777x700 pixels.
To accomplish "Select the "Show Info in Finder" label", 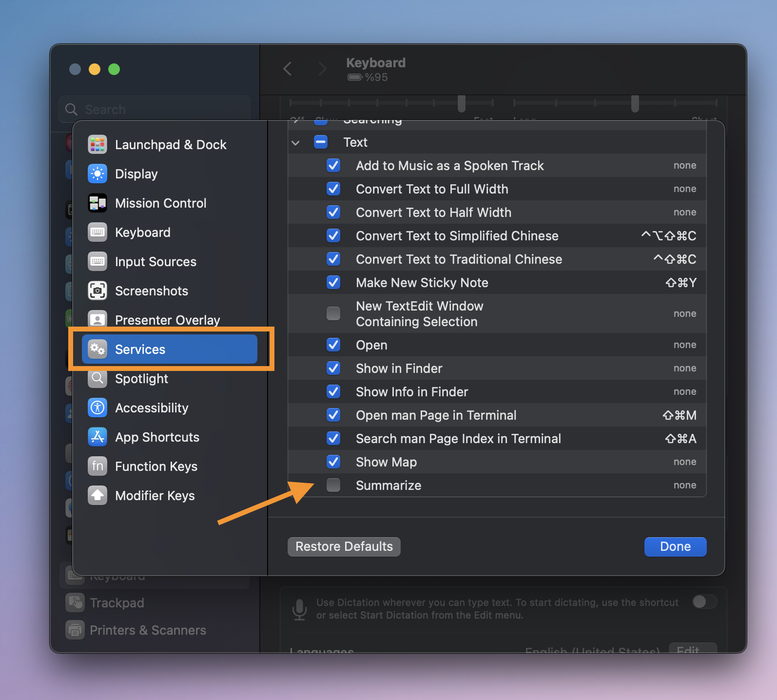I will 412,392.
